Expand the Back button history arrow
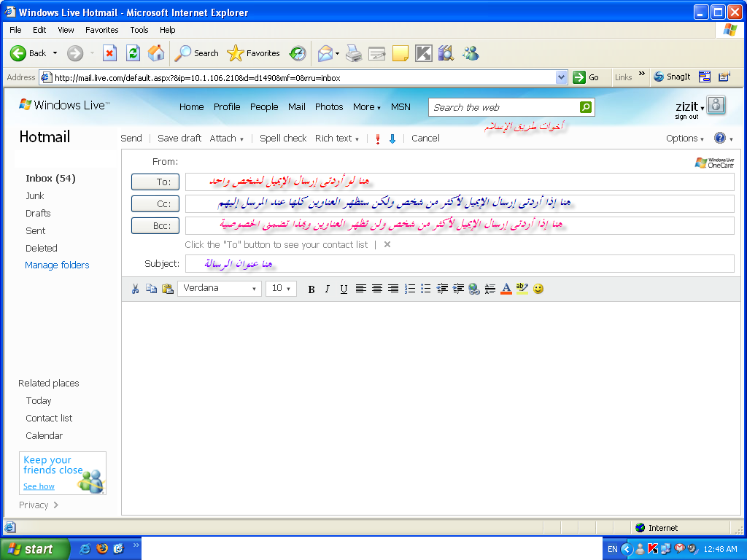Image resolution: width=747 pixels, height=560 pixels. coord(55,52)
